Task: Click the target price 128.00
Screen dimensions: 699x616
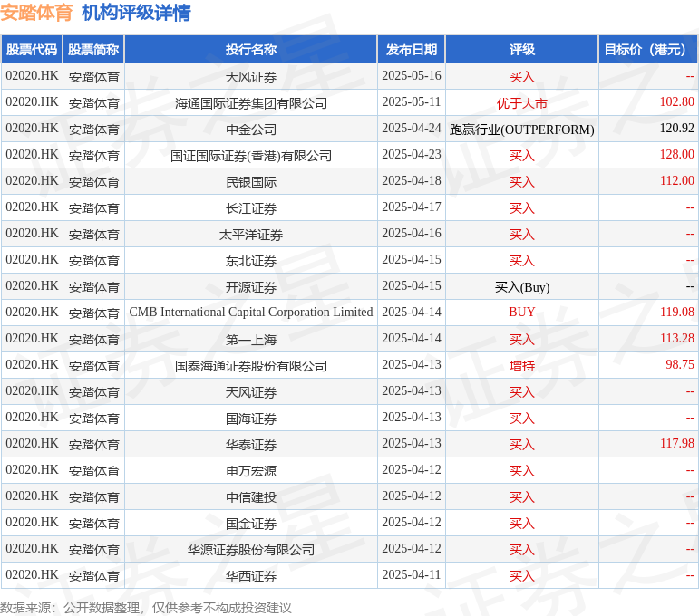Action: (x=676, y=155)
